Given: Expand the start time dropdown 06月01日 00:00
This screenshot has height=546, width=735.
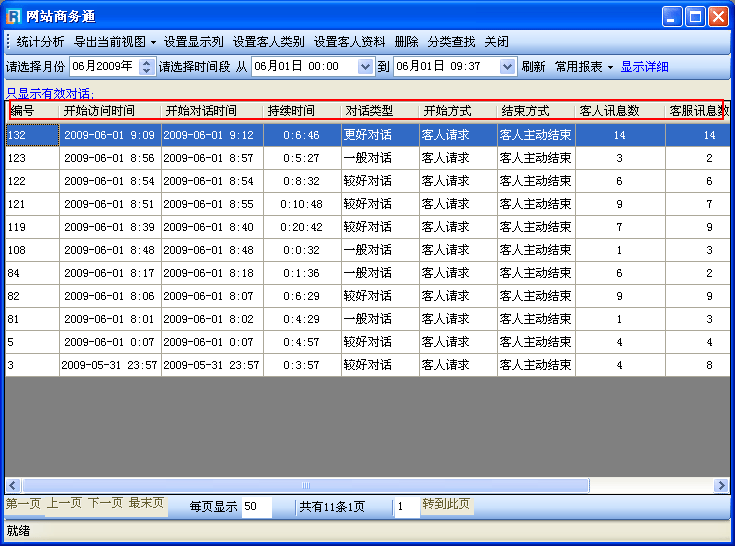Looking at the screenshot, I should pos(364,67).
